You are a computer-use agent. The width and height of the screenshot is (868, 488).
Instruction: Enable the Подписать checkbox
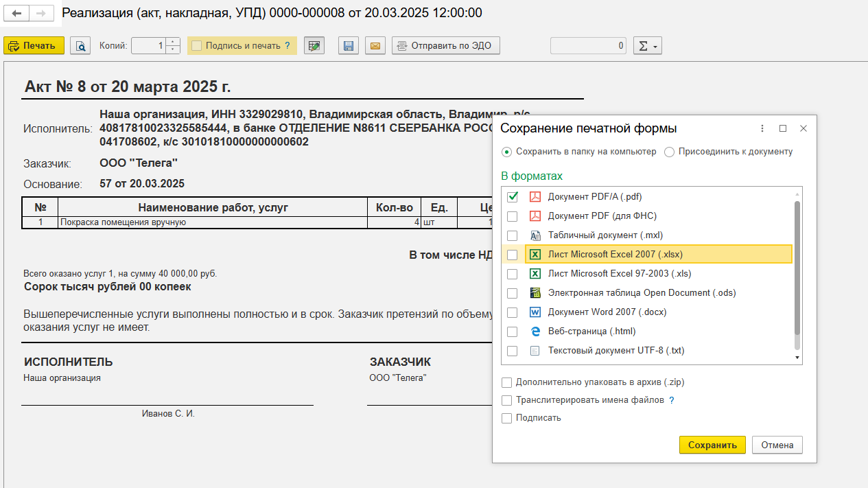click(x=507, y=418)
